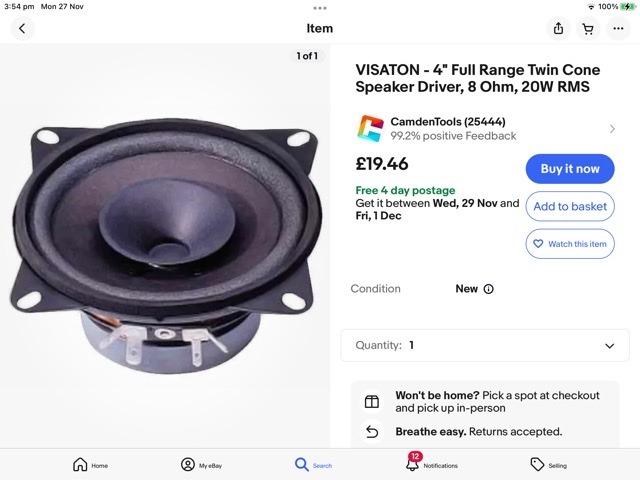Tap the back arrow icon

click(x=22, y=29)
